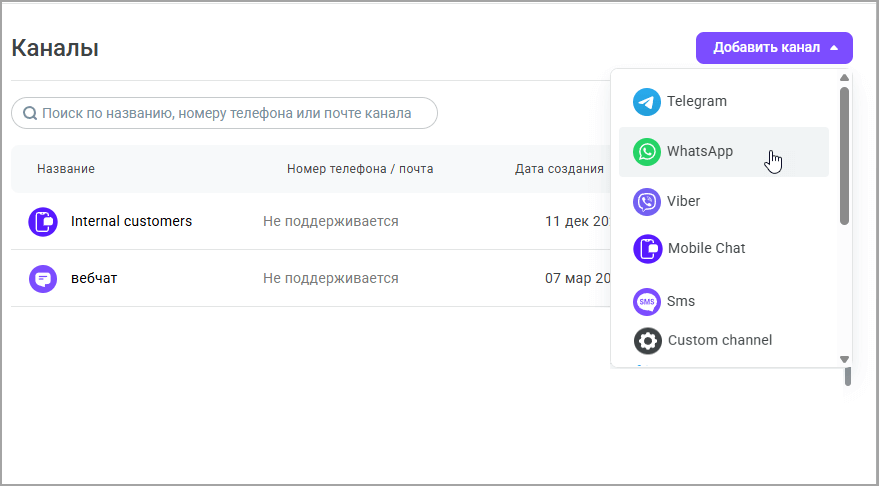Click the Название column header

pyautogui.click(x=66, y=169)
